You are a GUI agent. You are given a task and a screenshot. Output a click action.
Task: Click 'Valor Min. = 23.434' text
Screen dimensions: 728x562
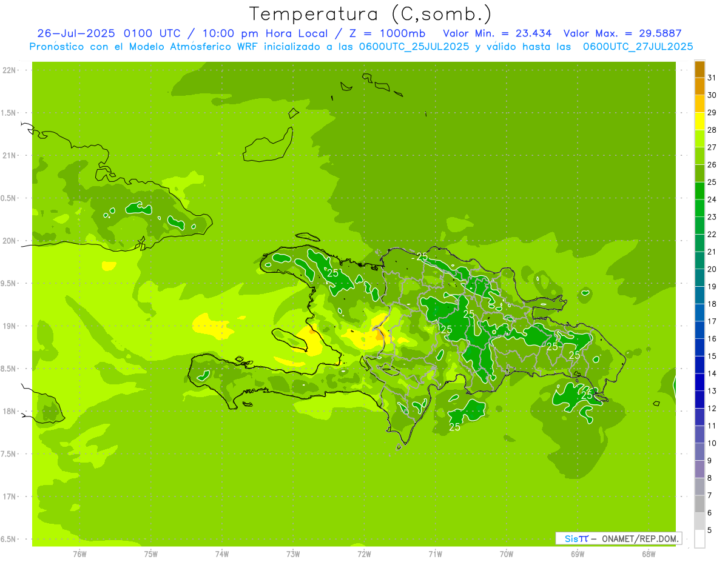(497, 33)
